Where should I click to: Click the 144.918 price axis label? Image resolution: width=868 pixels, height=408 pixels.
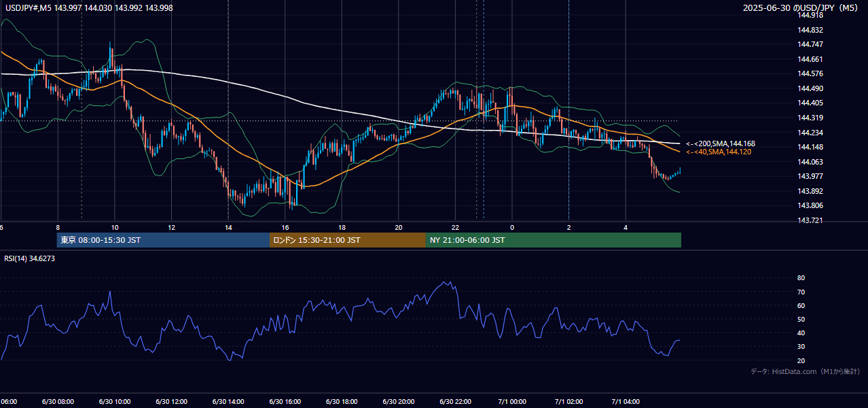(811, 15)
